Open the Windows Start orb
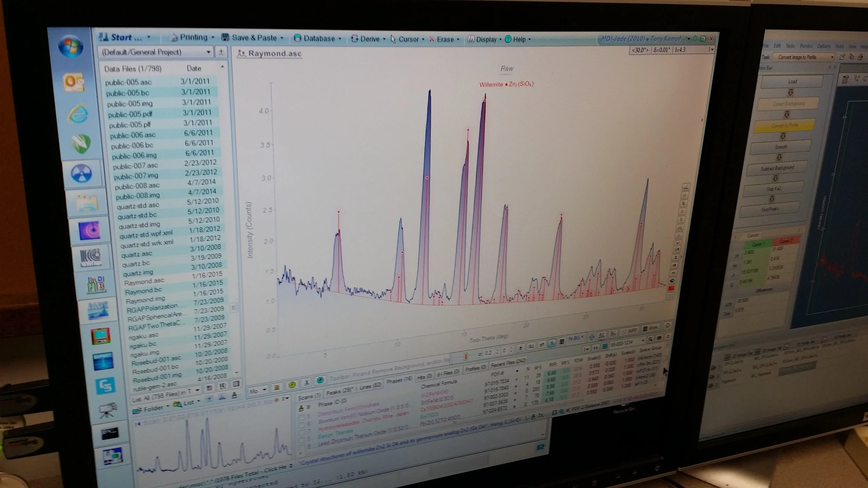Screen dimensions: 868x488 point(71,46)
